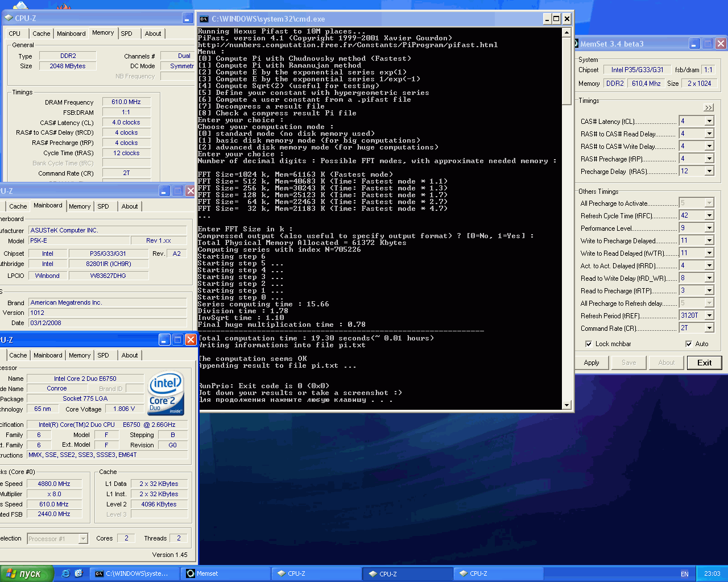
Task: Open the пуск Start button
Action: pyautogui.click(x=27, y=573)
